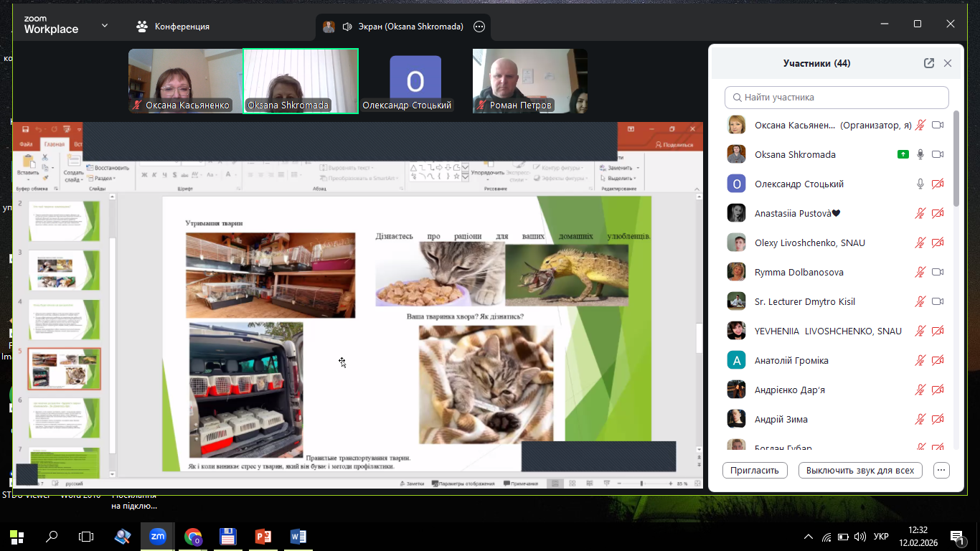
Task: Select slide 6 thumbnail in PowerPoint
Action: click(64, 418)
